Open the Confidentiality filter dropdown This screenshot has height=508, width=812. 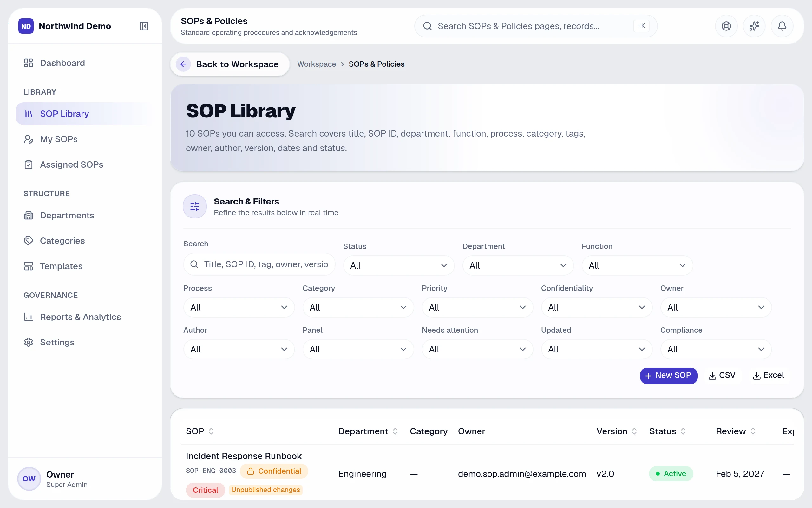597,307
